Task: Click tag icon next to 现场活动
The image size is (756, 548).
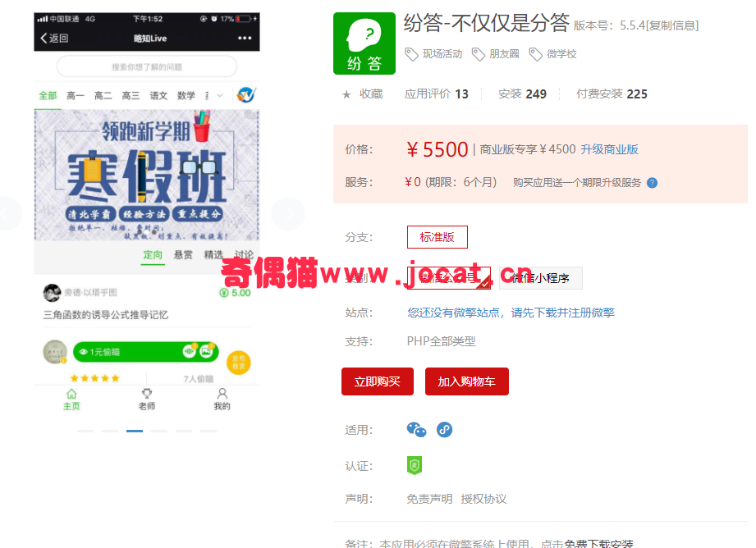Action: [x=411, y=54]
